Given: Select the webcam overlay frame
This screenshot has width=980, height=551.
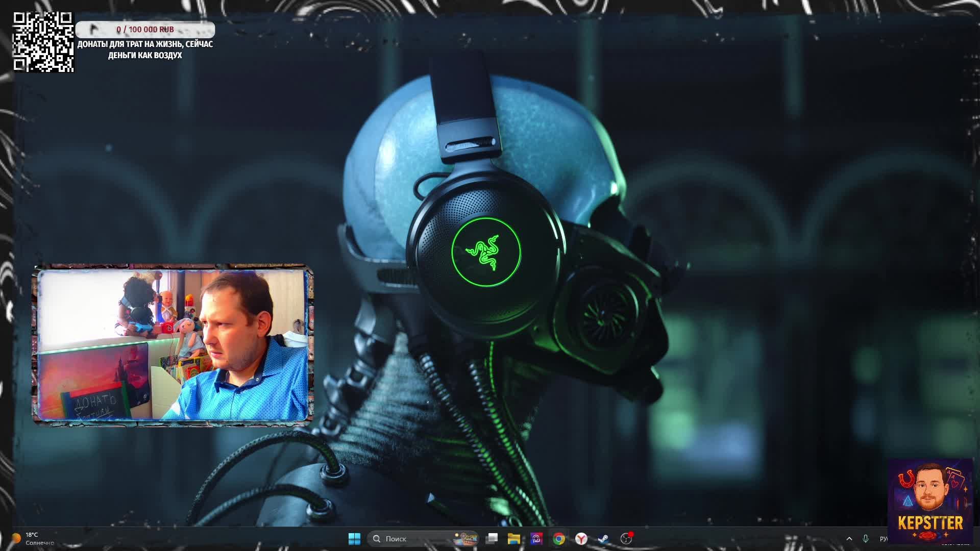Looking at the screenshot, I should (x=173, y=345).
